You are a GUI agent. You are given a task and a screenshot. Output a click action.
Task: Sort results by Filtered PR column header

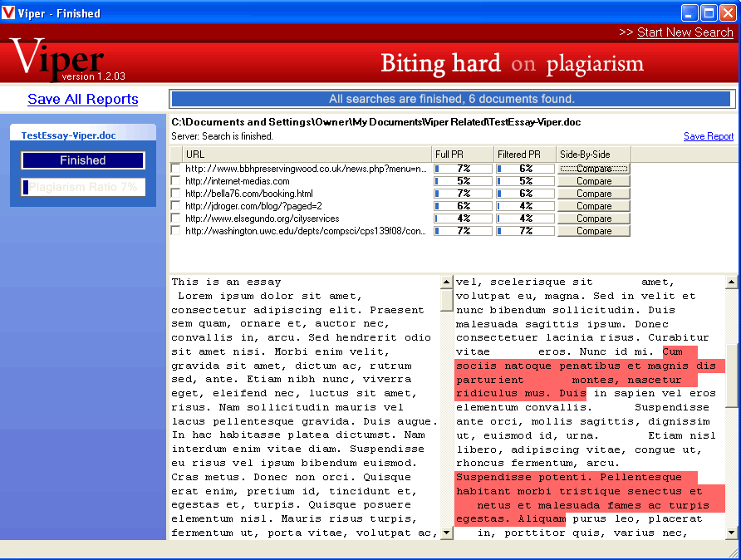pyautogui.click(x=524, y=154)
